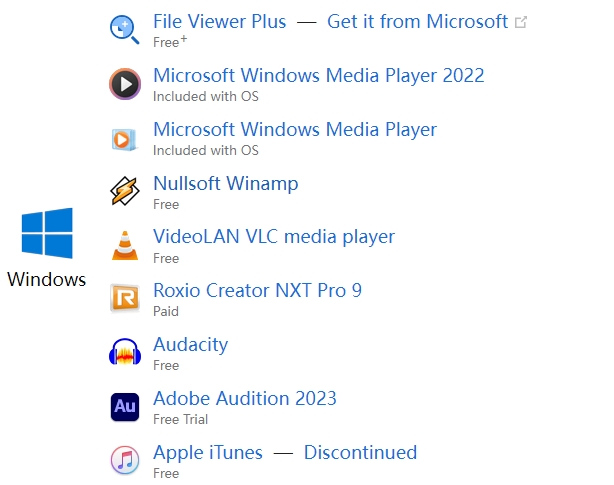Viewport: 614px width, 485px height.
Task: Open Microsoft Windows Media Player 2022 link
Action: (319, 76)
